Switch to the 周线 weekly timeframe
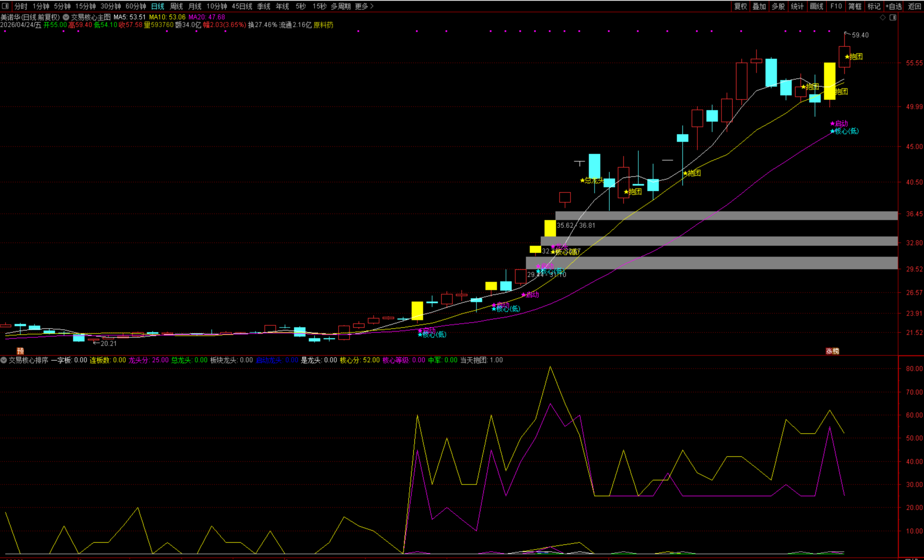 pos(176,6)
